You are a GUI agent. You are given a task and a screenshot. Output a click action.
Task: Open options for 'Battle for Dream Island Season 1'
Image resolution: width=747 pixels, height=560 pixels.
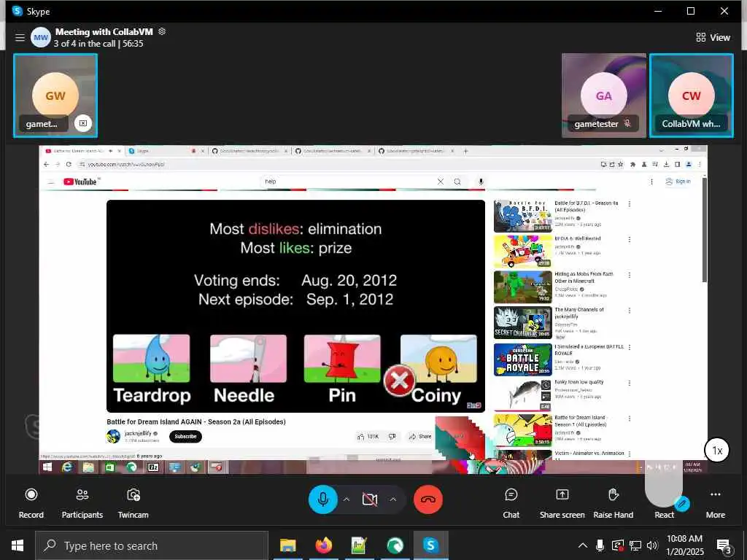click(x=630, y=419)
